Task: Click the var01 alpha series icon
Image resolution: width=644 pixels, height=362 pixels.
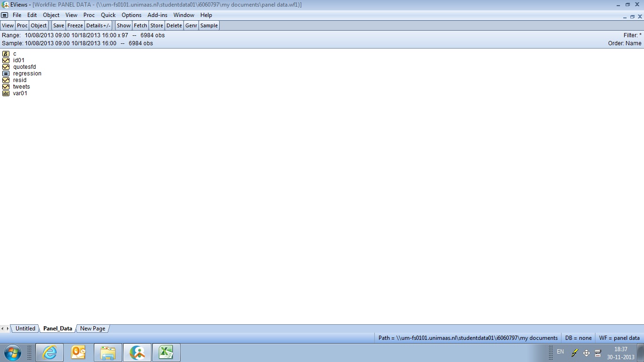Action: (6, 93)
